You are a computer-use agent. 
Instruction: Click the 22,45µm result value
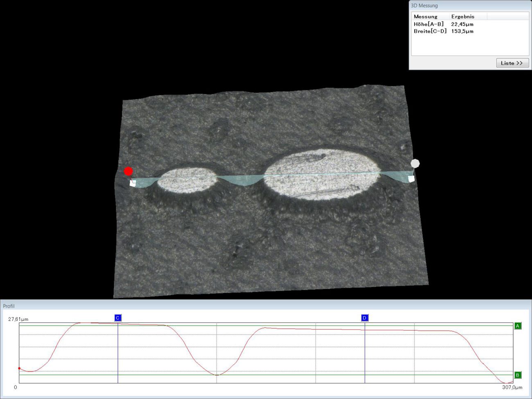point(462,24)
